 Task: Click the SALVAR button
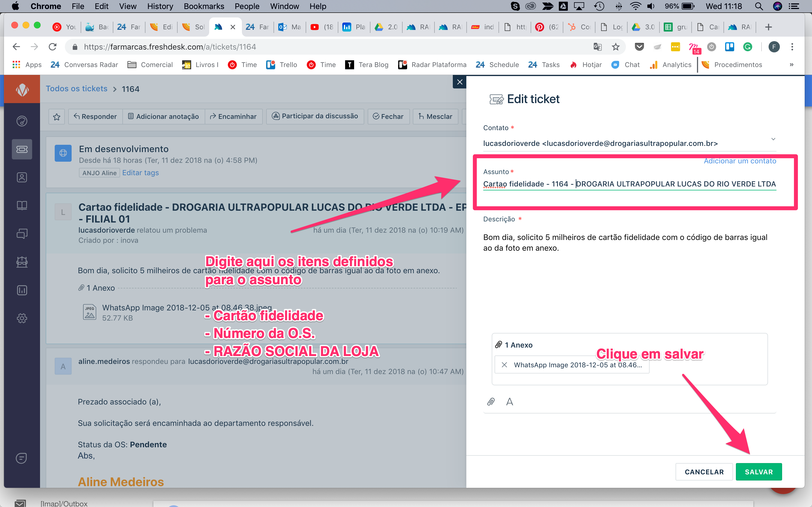759,472
